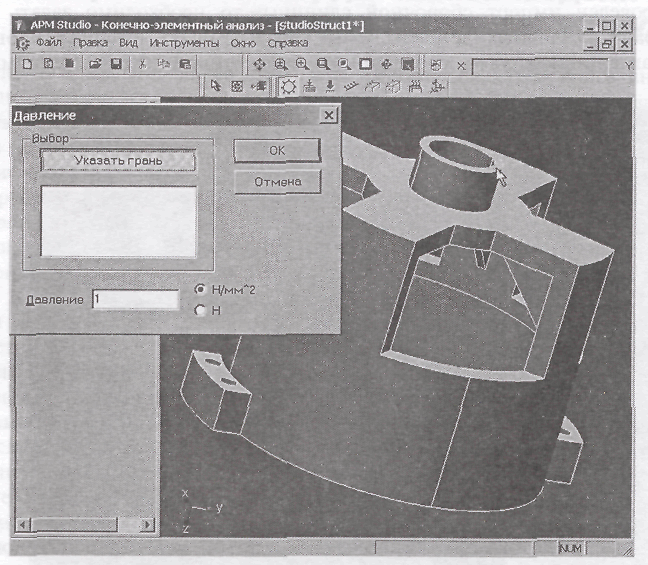The height and width of the screenshot is (565, 648).
Task: Save the model with the floppy disk icon
Action: click(116, 64)
